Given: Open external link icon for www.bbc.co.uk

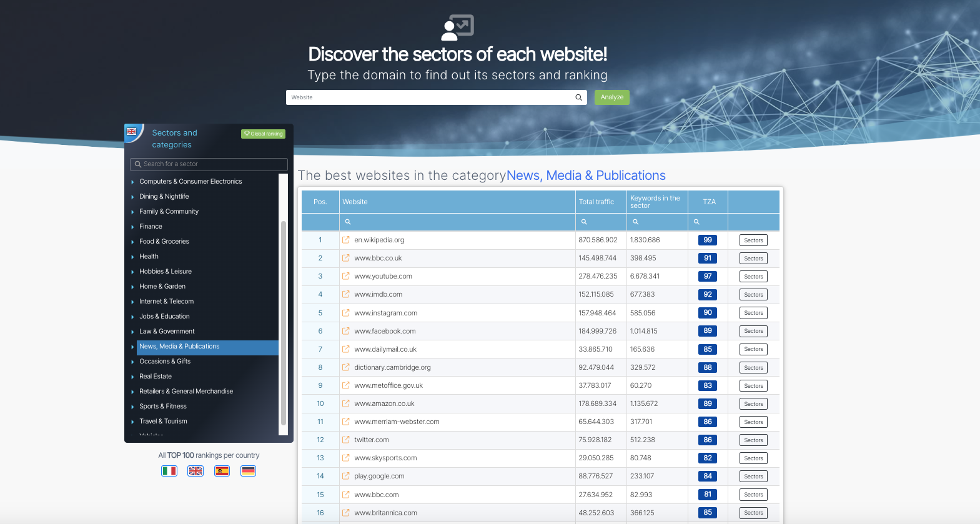Looking at the screenshot, I should [346, 258].
